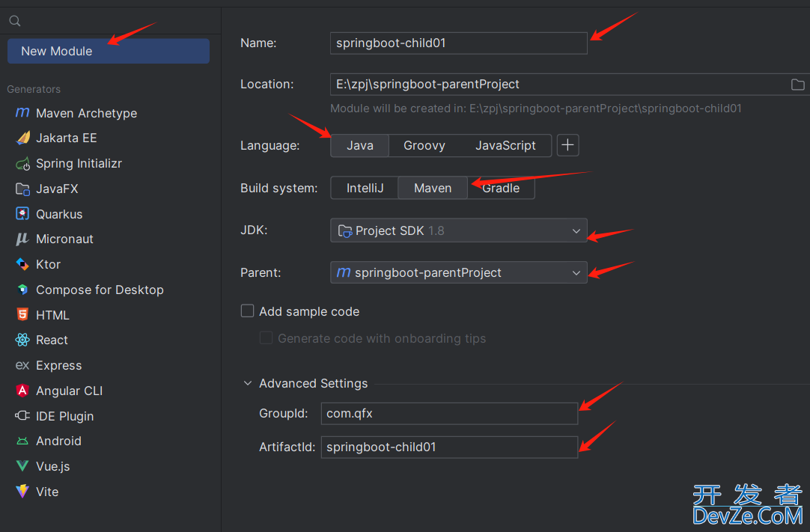The width and height of the screenshot is (810, 532).
Task: Collapse the Advanced Settings section
Action: click(248, 383)
